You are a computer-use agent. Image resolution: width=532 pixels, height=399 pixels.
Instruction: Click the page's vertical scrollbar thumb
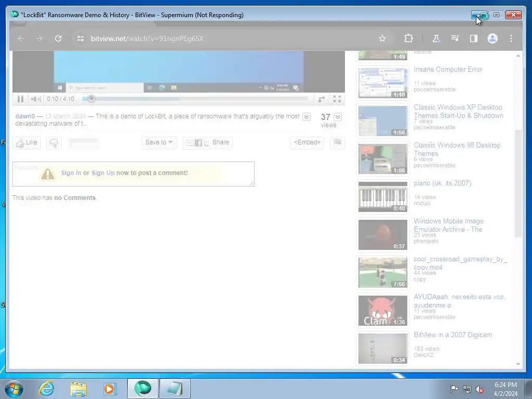coord(518,183)
